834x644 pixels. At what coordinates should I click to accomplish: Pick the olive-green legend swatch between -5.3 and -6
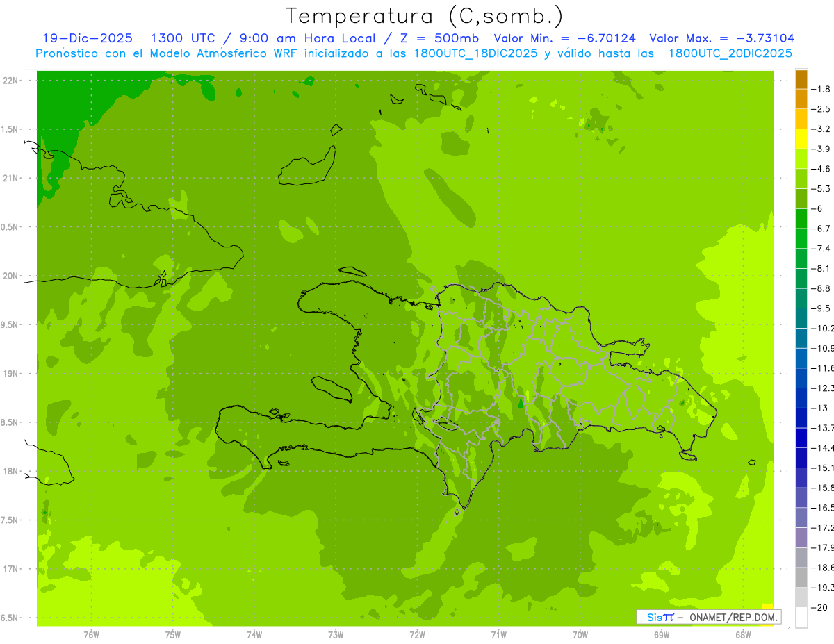801,199
